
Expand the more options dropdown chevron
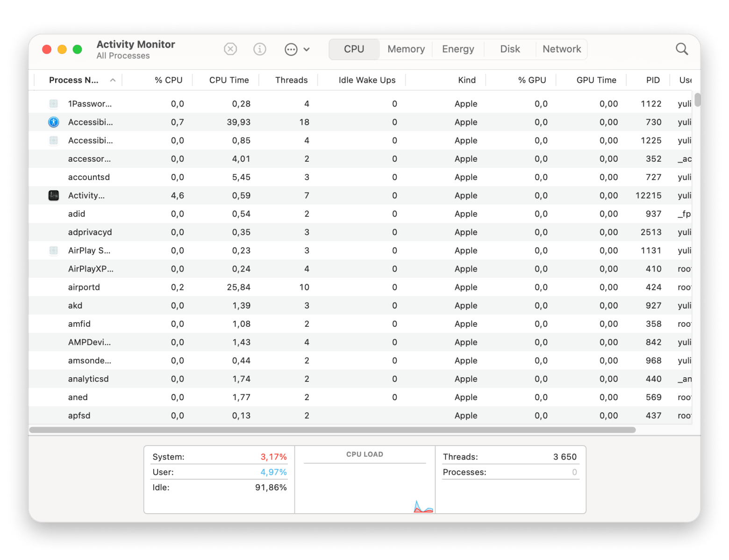click(307, 49)
